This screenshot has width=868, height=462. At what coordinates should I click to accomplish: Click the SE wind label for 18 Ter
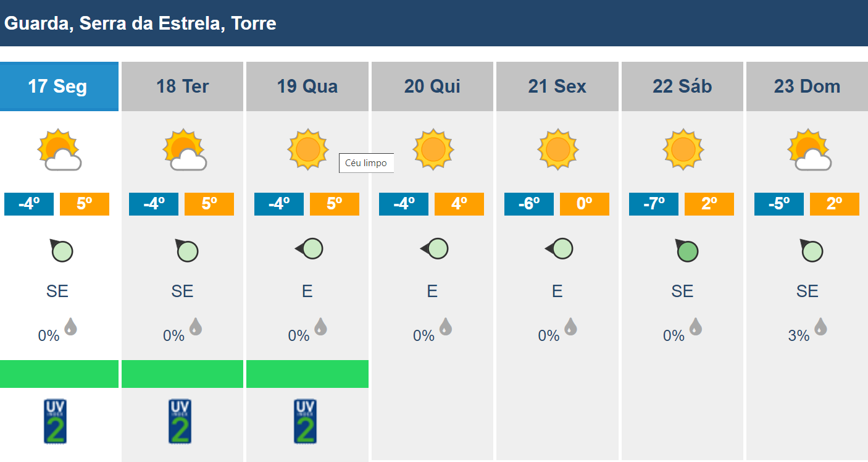pyautogui.click(x=183, y=291)
